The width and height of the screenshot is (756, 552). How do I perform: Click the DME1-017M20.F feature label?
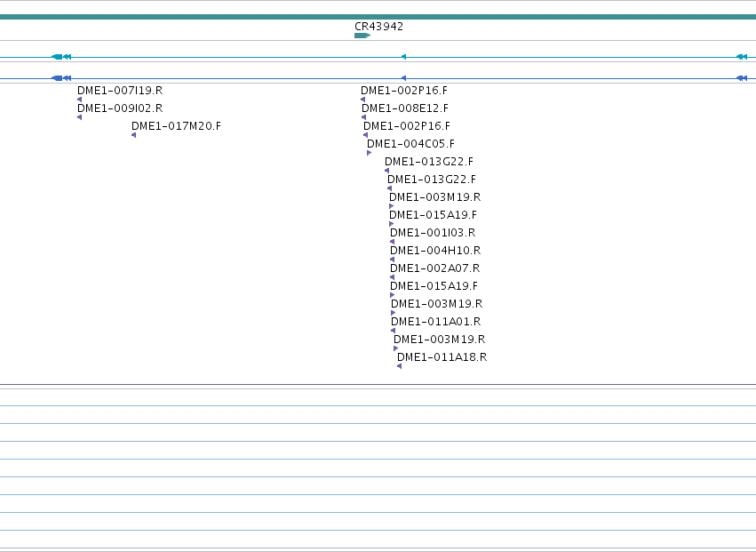(176, 126)
